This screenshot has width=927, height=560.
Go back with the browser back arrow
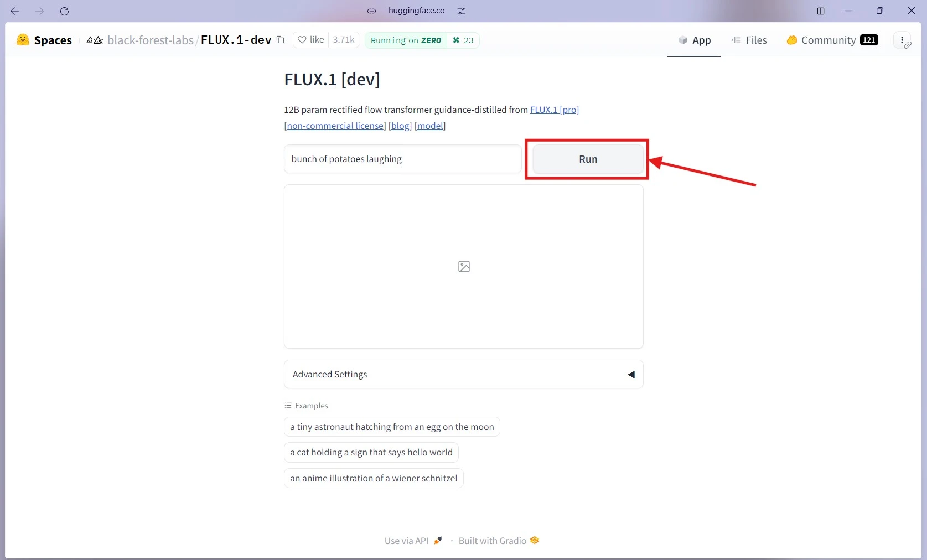pyautogui.click(x=15, y=11)
